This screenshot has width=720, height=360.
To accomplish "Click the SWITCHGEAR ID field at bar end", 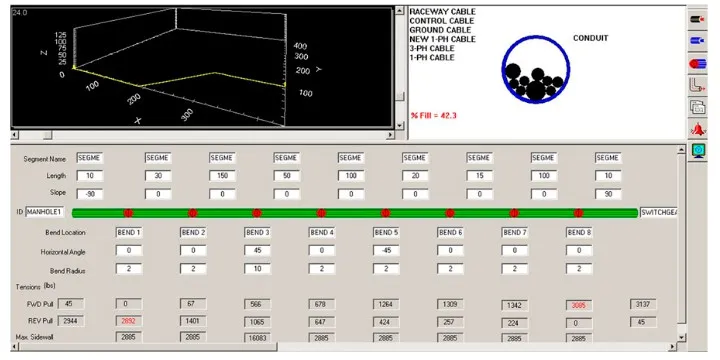I will pos(658,213).
